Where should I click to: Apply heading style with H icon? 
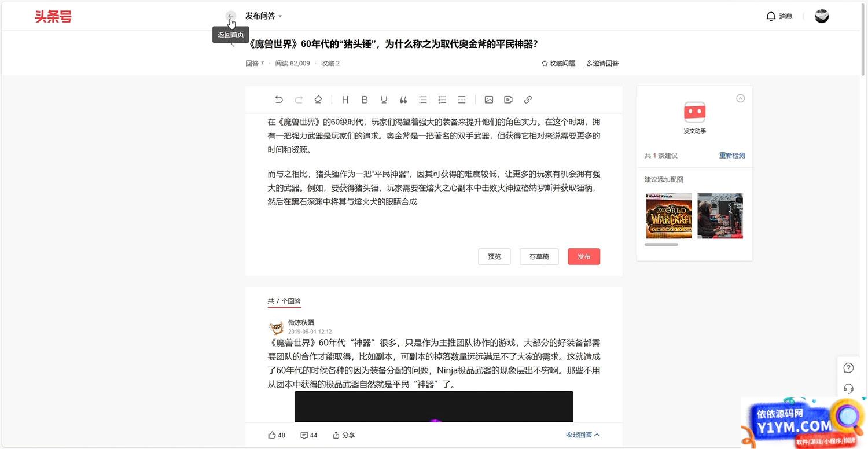click(x=345, y=100)
